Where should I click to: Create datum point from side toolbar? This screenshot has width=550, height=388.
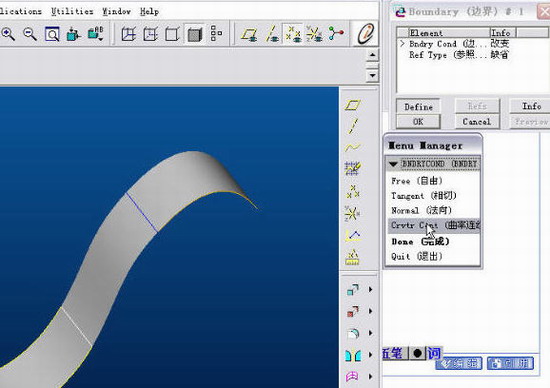pyautogui.click(x=353, y=192)
